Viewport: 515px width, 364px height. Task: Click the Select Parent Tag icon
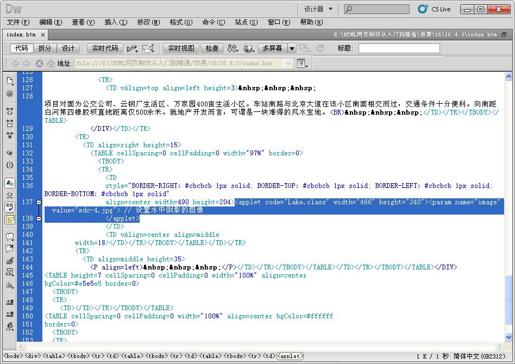tap(10, 153)
